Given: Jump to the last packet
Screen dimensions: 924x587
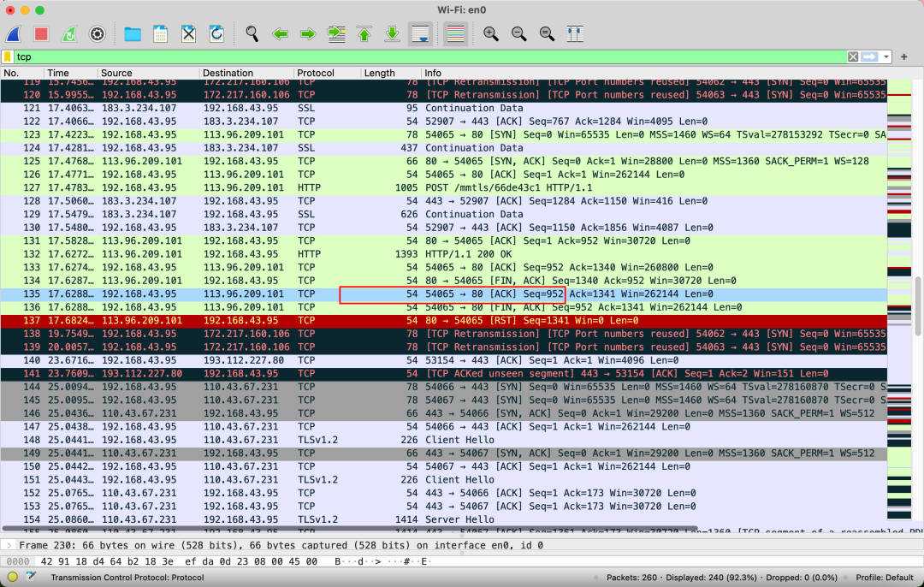Looking at the screenshot, I should (392, 34).
